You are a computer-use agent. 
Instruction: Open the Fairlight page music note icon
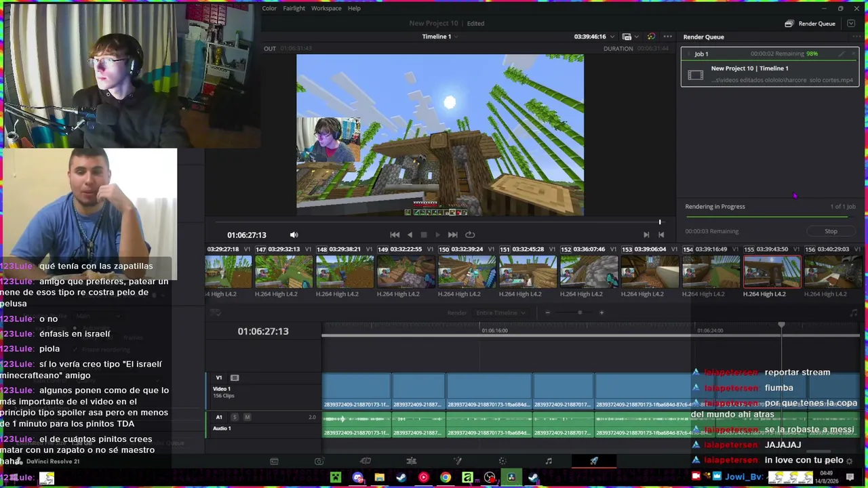(549, 462)
